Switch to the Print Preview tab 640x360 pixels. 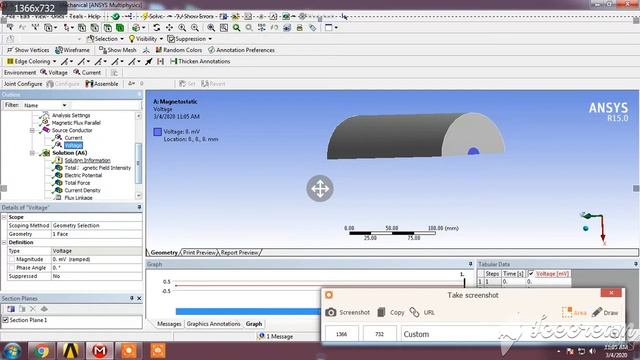click(199, 253)
